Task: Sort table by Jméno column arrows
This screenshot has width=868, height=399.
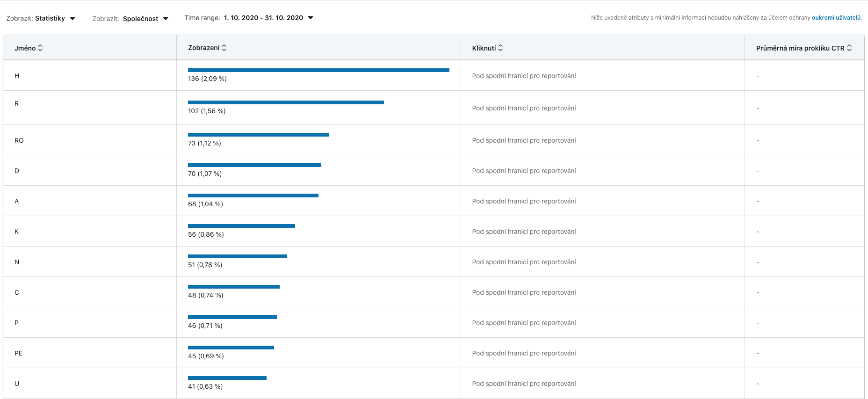Action: coord(40,48)
